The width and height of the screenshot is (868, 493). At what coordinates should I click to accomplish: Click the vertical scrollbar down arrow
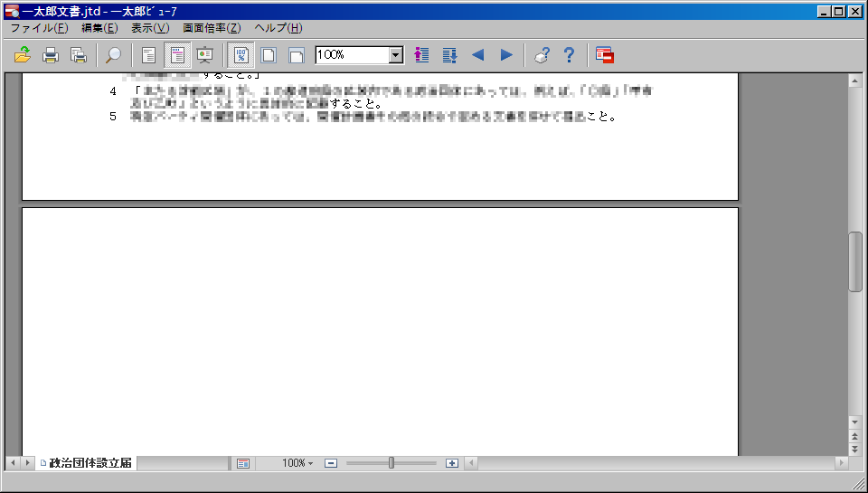tap(855, 422)
